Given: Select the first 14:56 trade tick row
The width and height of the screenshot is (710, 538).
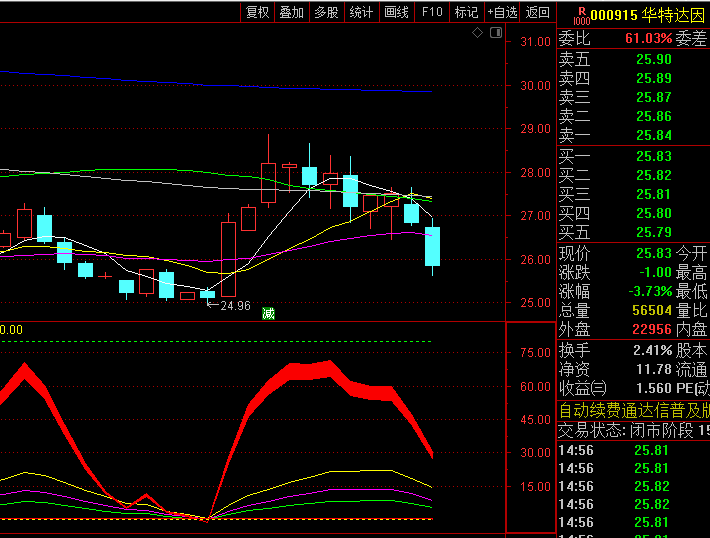Looking at the screenshot, I should pyautogui.click(x=633, y=450).
